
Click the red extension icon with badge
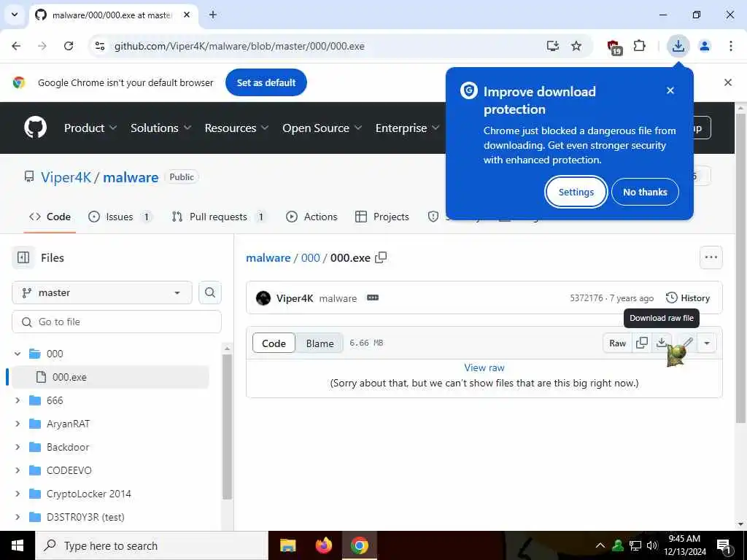[x=614, y=47]
